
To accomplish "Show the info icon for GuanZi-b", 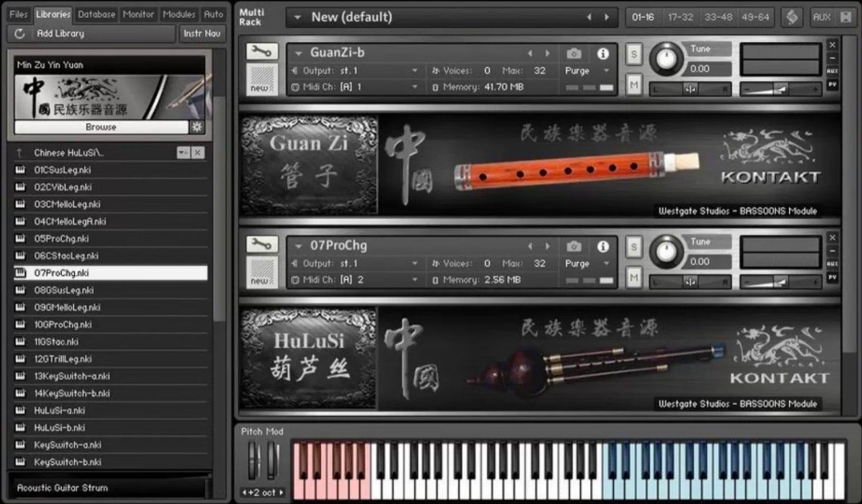I will [x=602, y=54].
